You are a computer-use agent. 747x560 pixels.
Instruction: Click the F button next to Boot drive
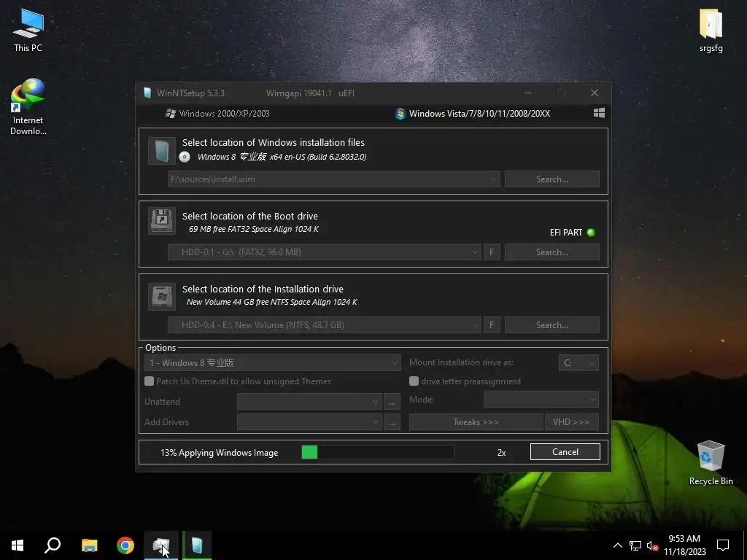tap(492, 252)
